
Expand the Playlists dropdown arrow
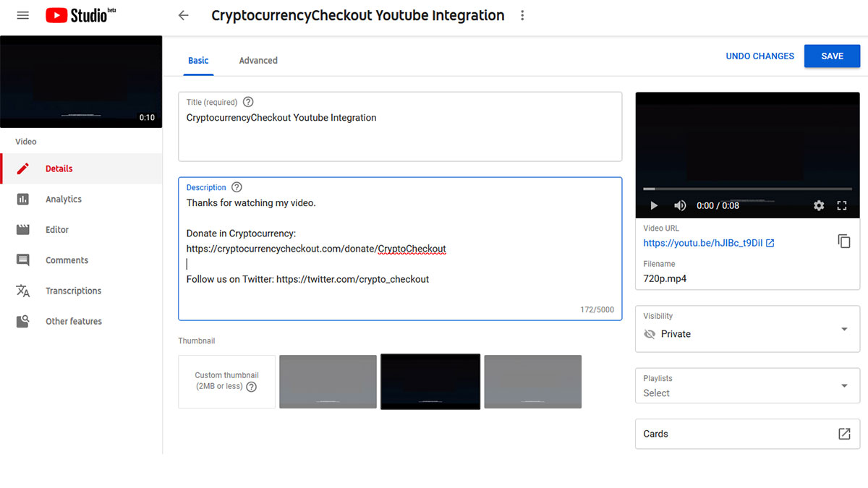(844, 386)
